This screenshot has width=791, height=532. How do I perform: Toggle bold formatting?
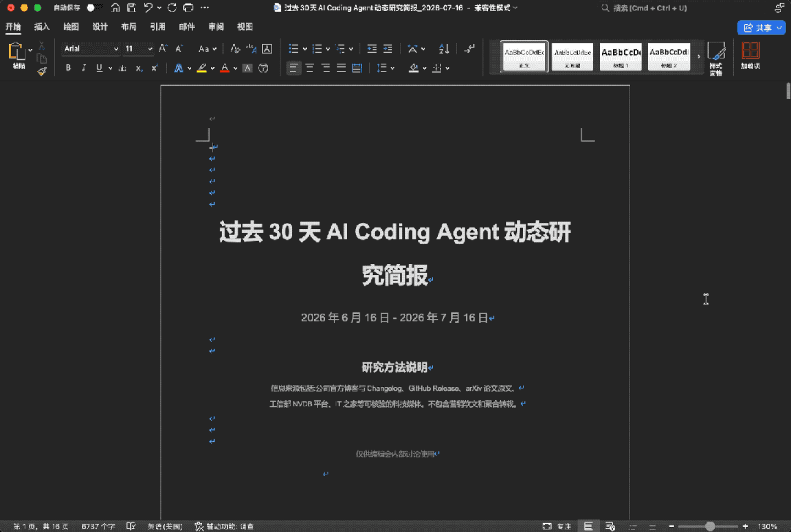pyautogui.click(x=68, y=68)
